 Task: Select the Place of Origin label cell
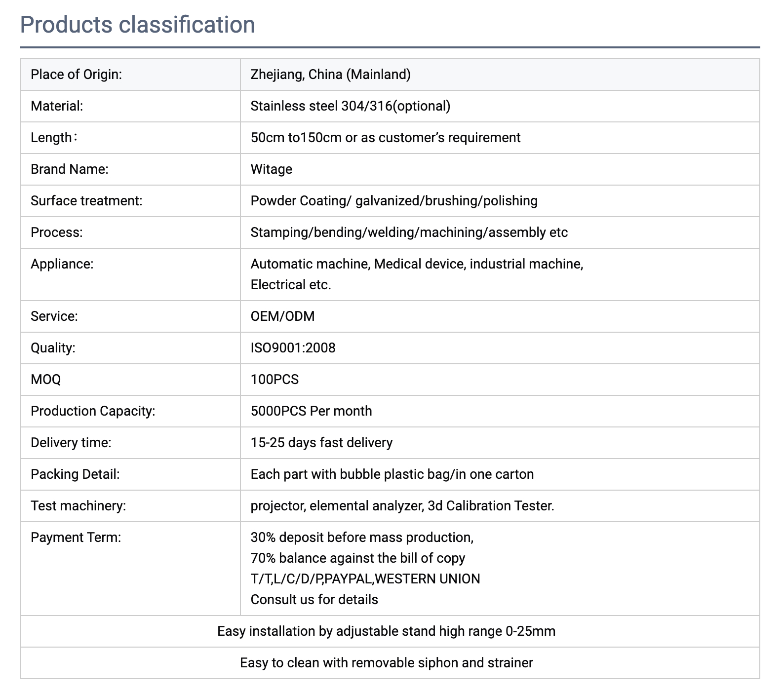130,75
